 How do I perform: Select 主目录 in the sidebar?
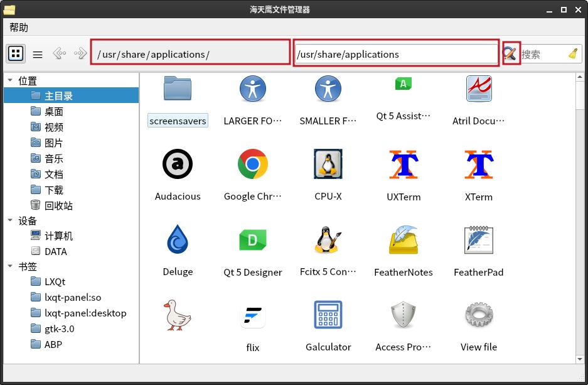pyautogui.click(x=72, y=95)
